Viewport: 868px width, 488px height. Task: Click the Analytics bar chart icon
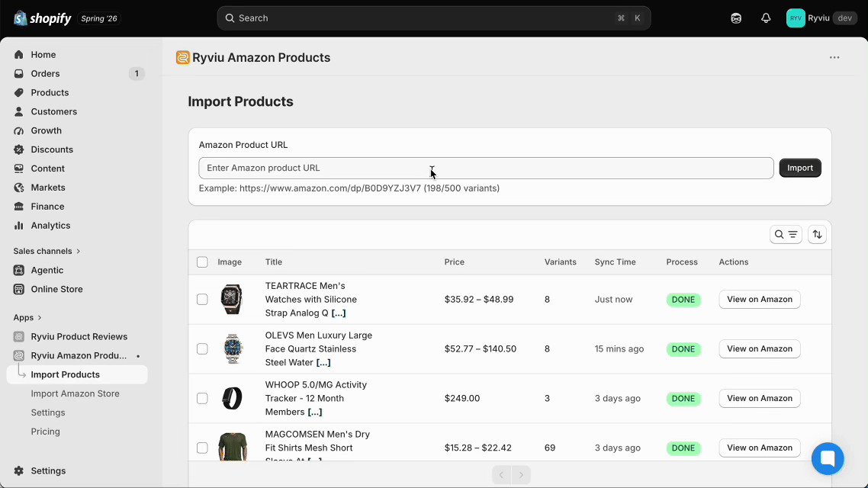coord(19,225)
